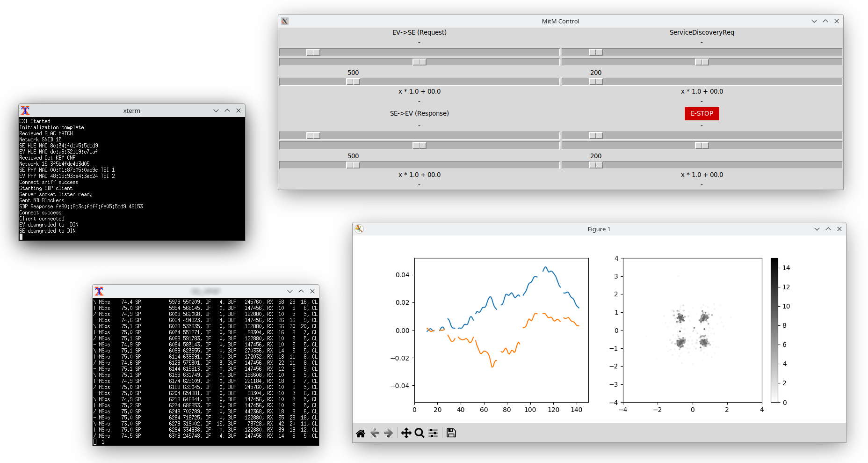Viewport: 868px width, 463px height.
Task: Click the xterm window logo icon
Action: pyautogui.click(x=25, y=110)
